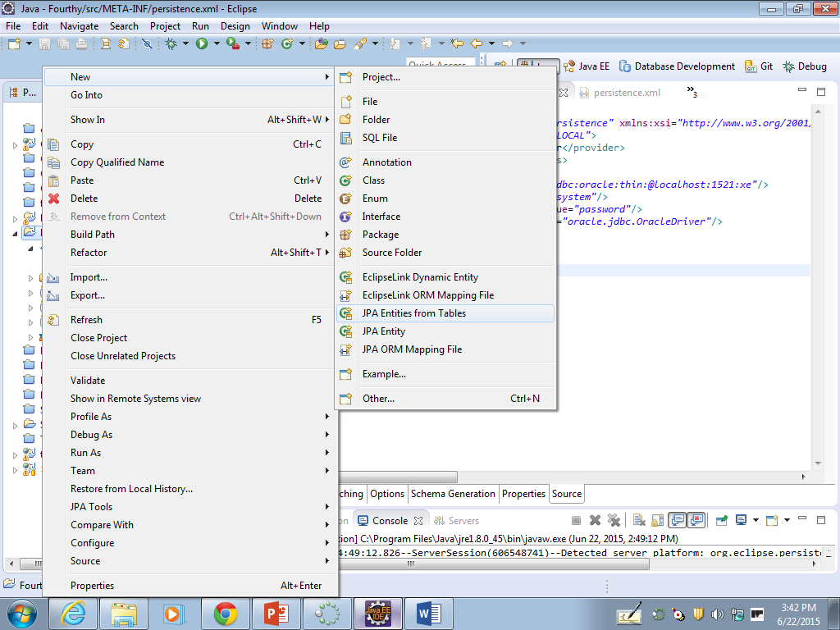The width and height of the screenshot is (840, 630).
Task: Toggle Scroll Lock in console
Action: pos(657,520)
